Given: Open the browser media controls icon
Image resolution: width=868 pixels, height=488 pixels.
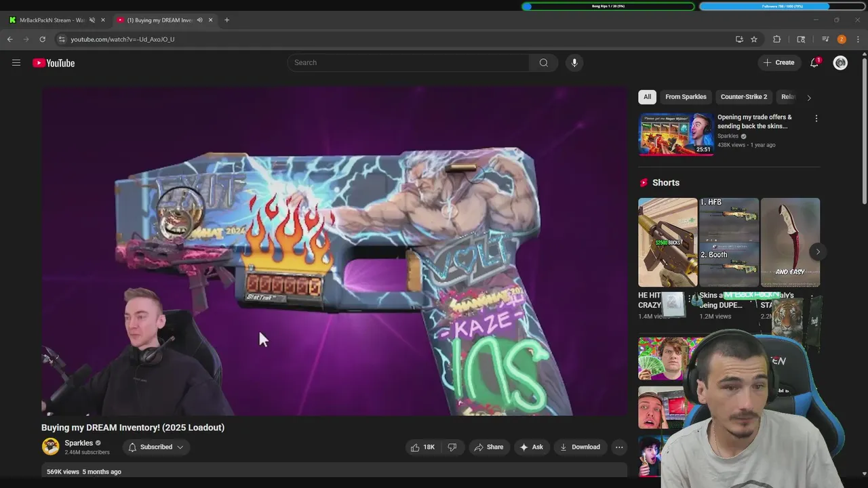Looking at the screenshot, I should click(x=825, y=39).
